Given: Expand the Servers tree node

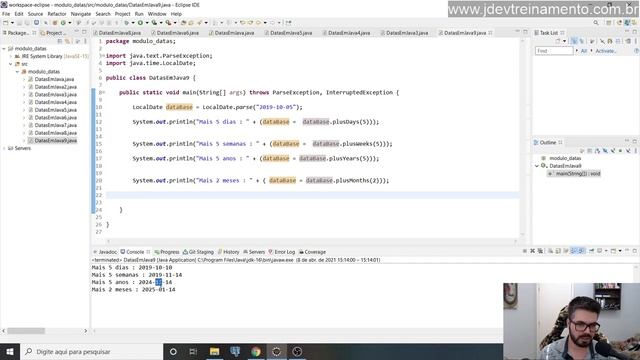Looking at the screenshot, I should 4,148.
